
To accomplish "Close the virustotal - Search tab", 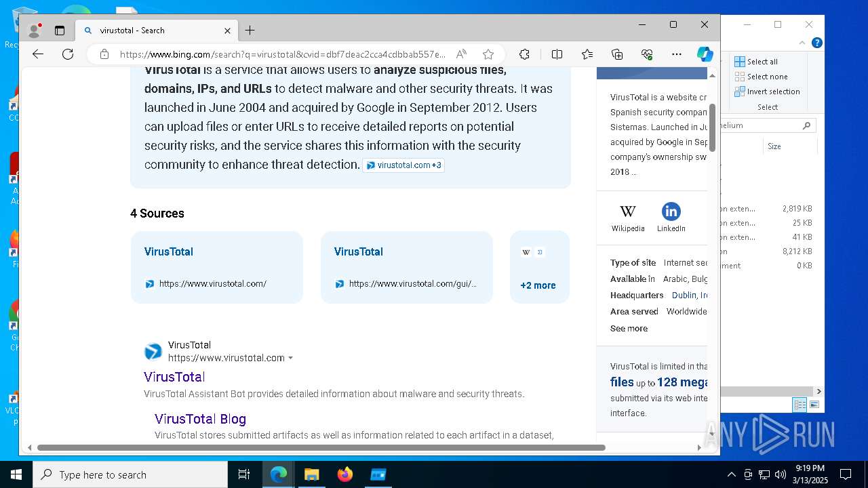I will click(228, 30).
